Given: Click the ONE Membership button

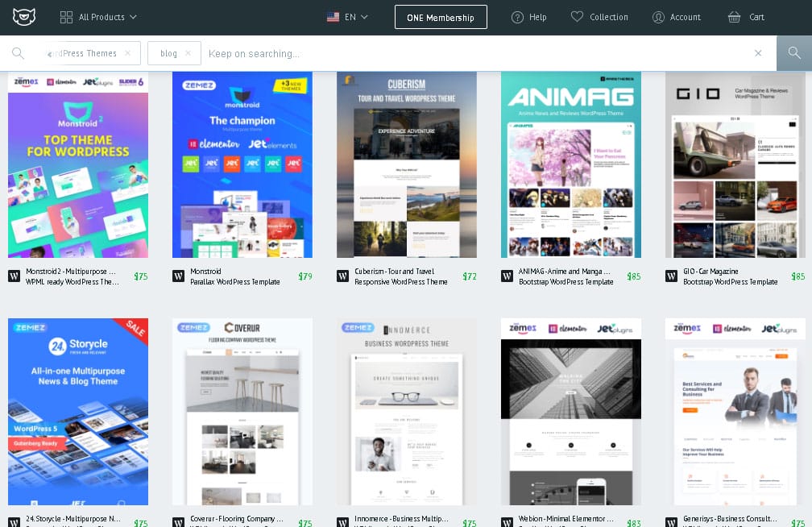Looking at the screenshot, I should (x=441, y=17).
